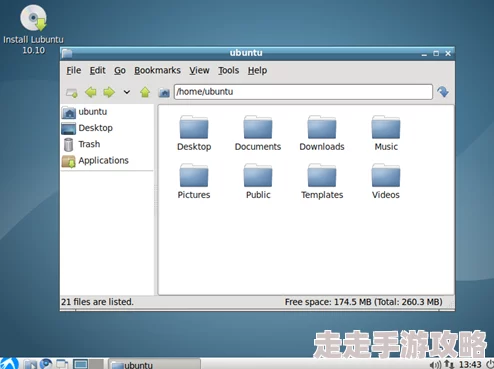Select the Downloads folder icon

322,133
